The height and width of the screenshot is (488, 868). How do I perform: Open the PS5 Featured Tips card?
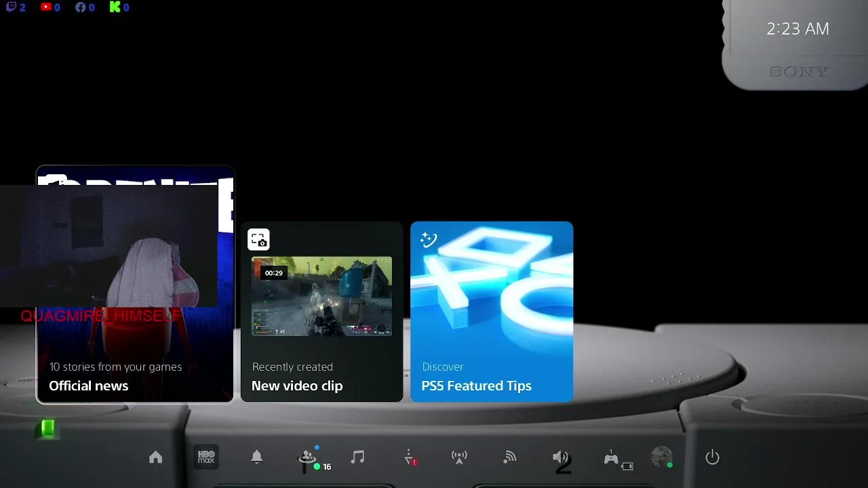[492, 312]
